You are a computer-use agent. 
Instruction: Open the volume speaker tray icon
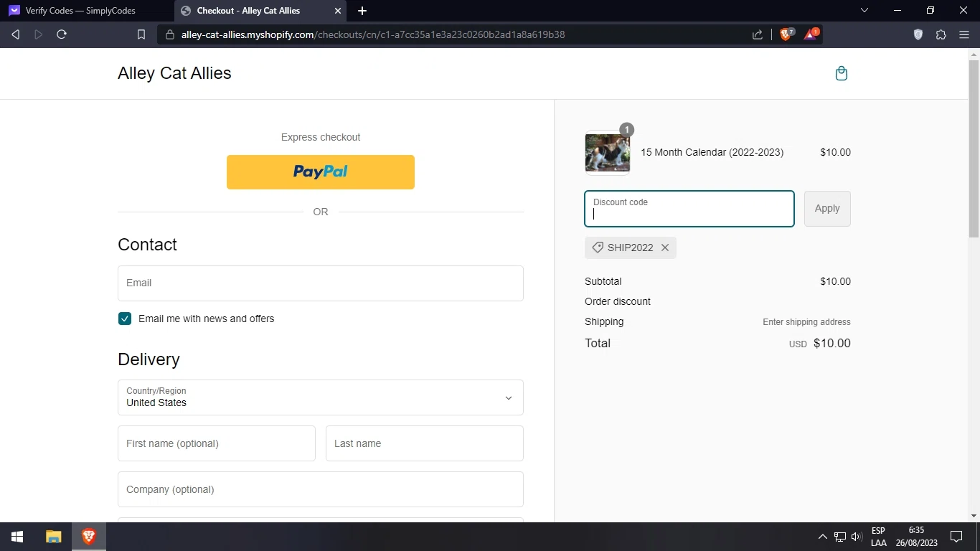pyautogui.click(x=857, y=537)
